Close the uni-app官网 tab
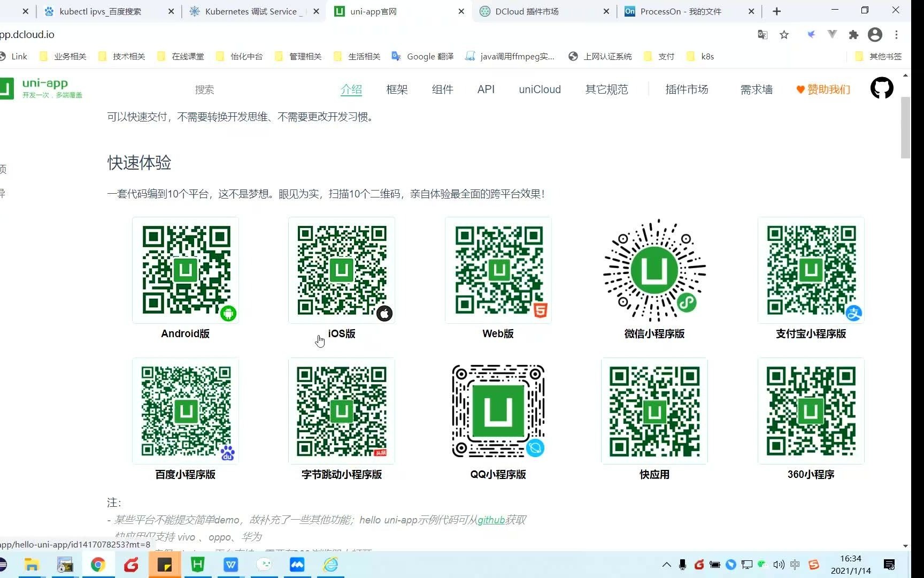 coord(461,11)
